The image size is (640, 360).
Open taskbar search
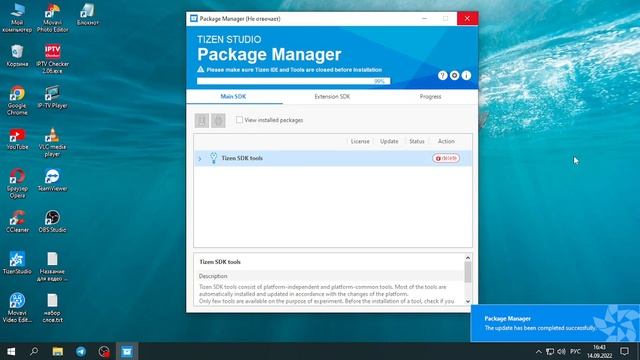[x=34, y=351]
